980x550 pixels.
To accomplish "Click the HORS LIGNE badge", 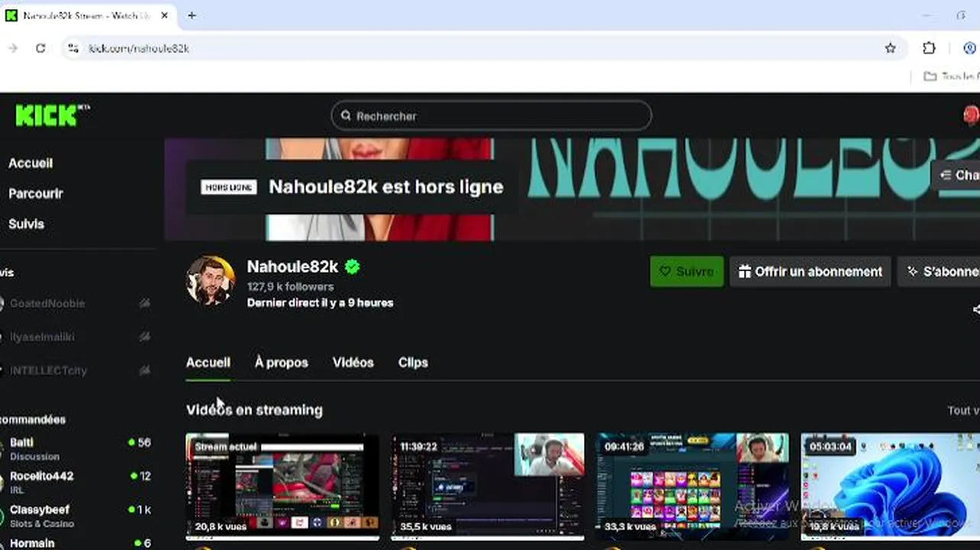I will tap(229, 187).
